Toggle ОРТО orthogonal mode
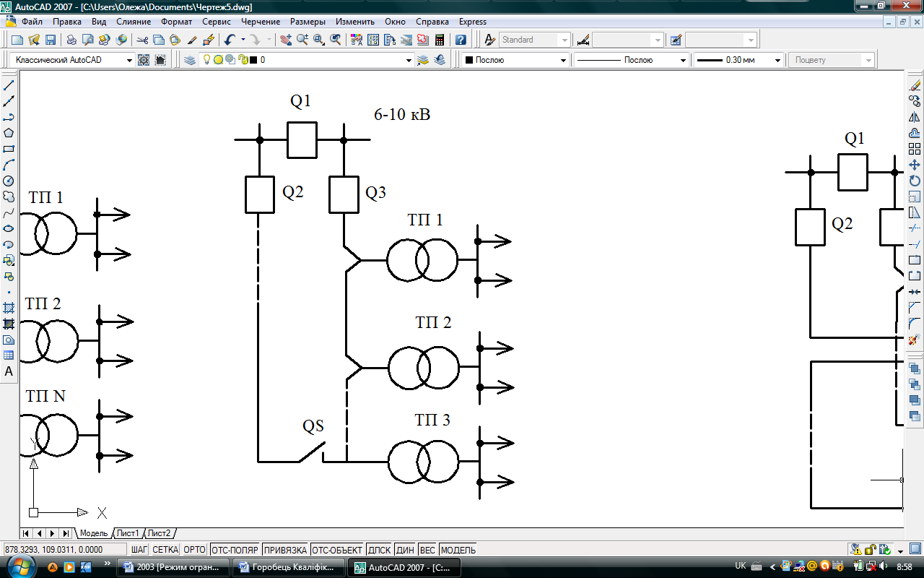 (195, 550)
